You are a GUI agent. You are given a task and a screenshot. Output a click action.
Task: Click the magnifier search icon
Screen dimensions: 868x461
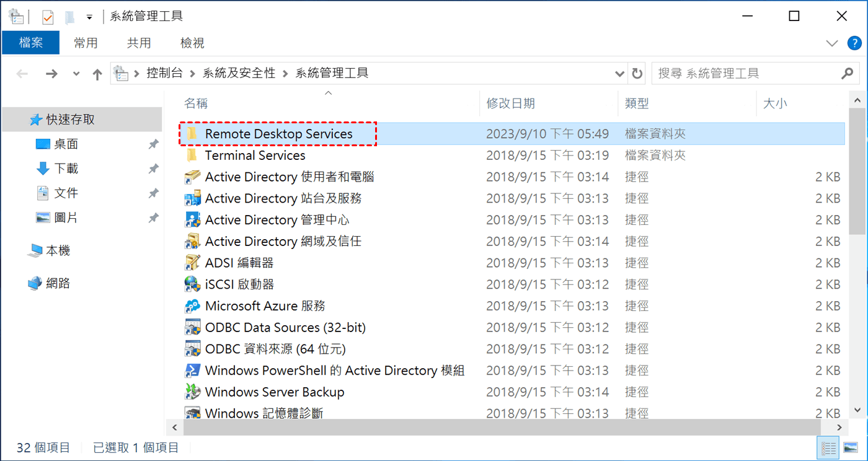click(x=847, y=74)
